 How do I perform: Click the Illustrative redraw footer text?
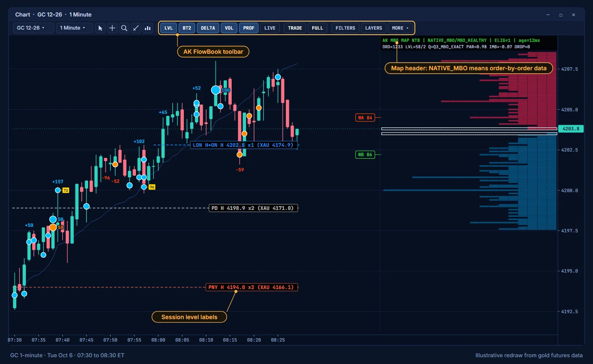(529, 356)
